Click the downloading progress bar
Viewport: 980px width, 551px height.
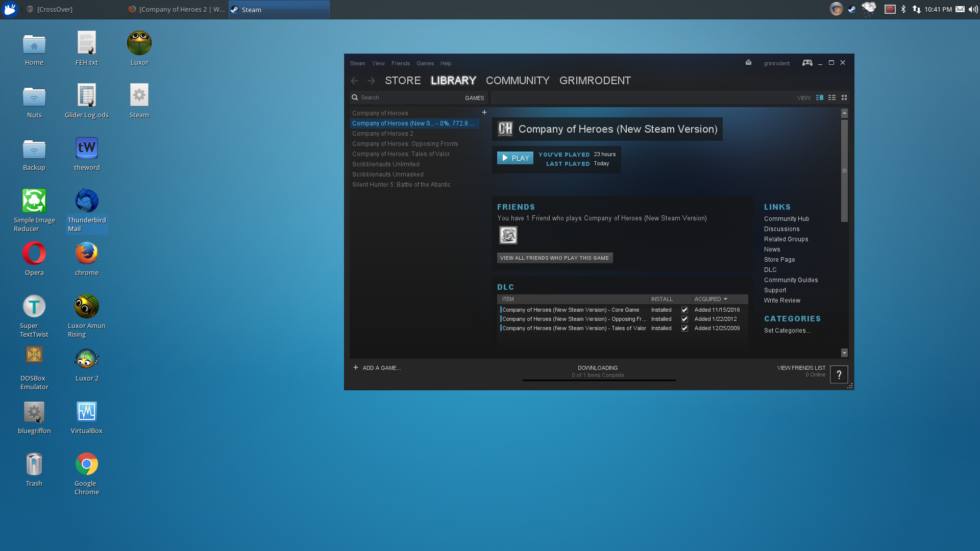(x=598, y=379)
